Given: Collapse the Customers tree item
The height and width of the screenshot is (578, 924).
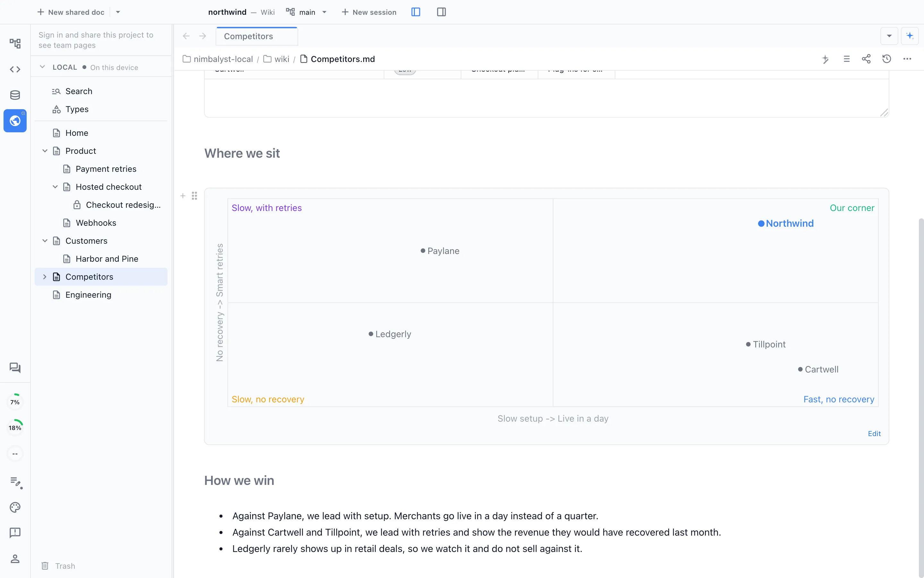Looking at the screenshot, I should point(45,241).
